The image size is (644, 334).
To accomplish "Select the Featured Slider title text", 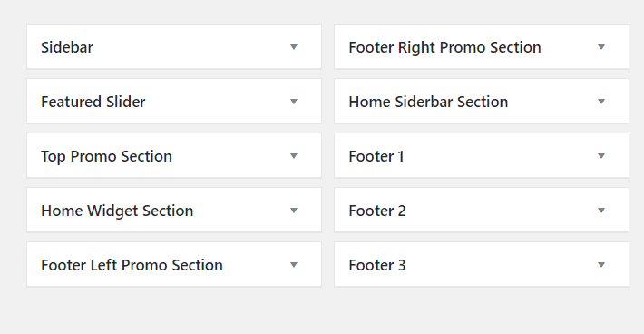I will (x=93, y=102).
